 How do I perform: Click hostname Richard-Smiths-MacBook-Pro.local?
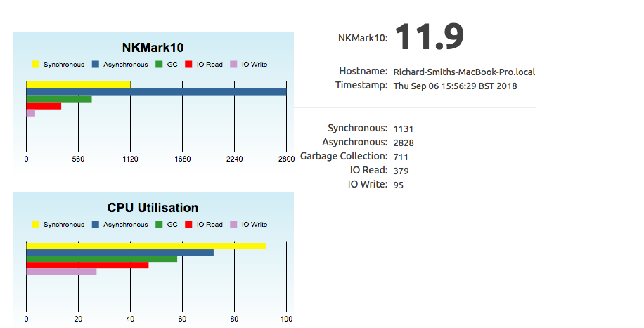(x=464, y=72)
